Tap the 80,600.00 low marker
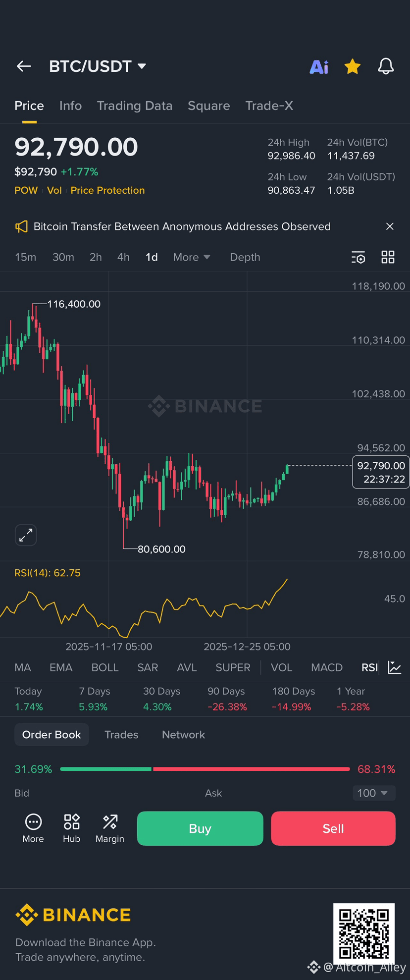The width and height of the screenshot is (410, 980). coord(161,549)
